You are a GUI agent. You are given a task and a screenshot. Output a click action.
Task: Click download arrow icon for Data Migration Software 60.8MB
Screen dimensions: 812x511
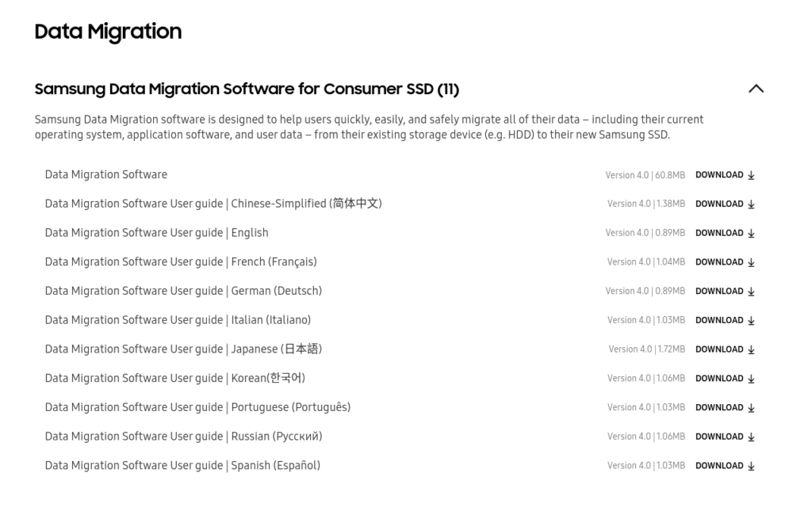click(x=752, y=175)
